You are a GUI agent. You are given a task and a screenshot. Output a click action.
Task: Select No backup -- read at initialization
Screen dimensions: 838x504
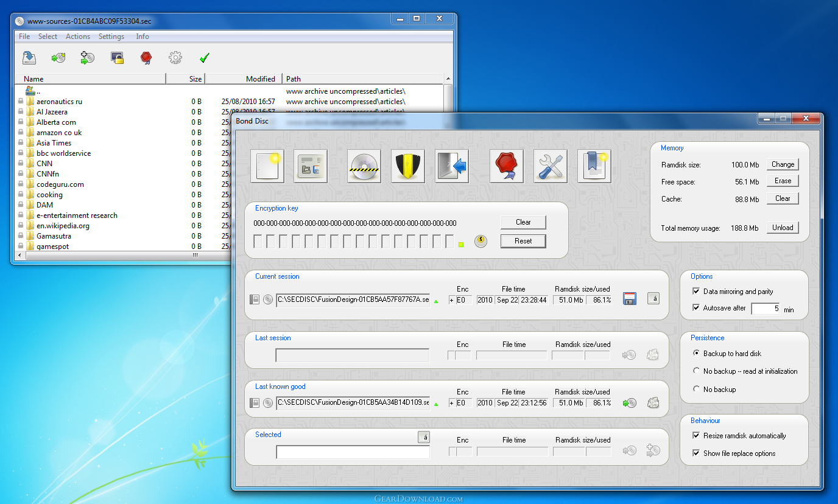pyautogui.click(x=697, y=371)
